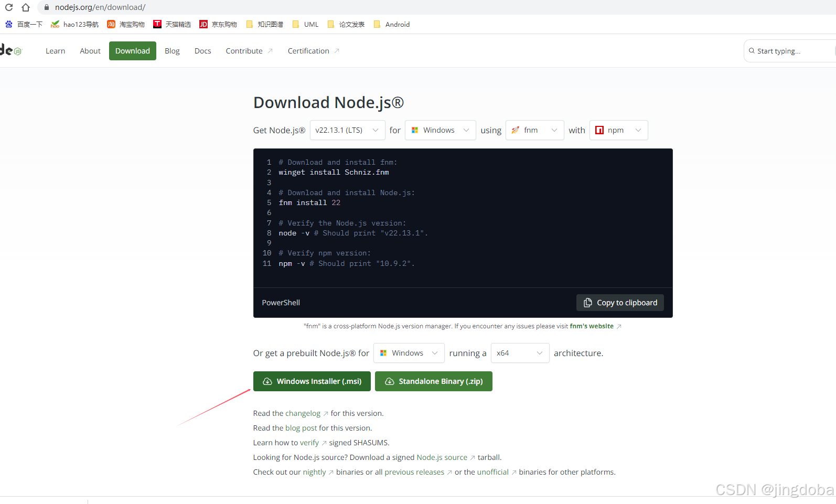The image size is (836, 504).
Task: Open the blog post link
Action: 301,428
